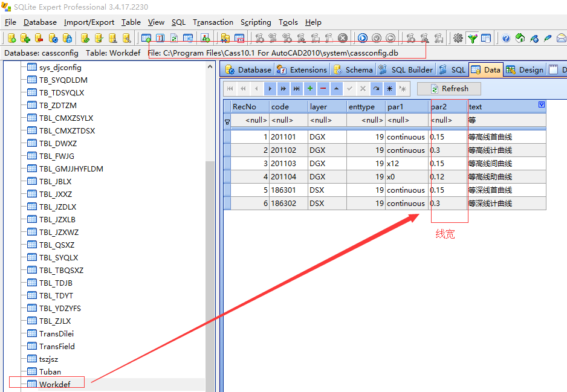567x392 pixels.
Task: Switch to the Design tab
Action: coord(525,69)
